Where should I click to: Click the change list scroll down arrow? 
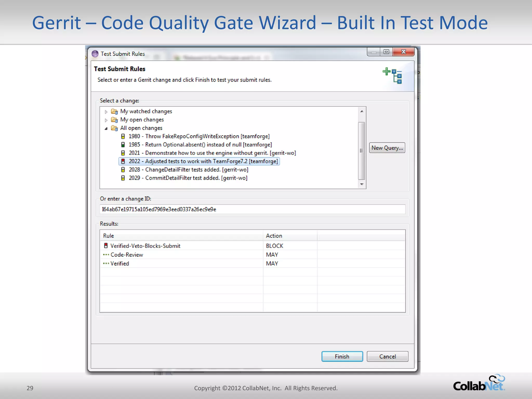coord(362,184)
